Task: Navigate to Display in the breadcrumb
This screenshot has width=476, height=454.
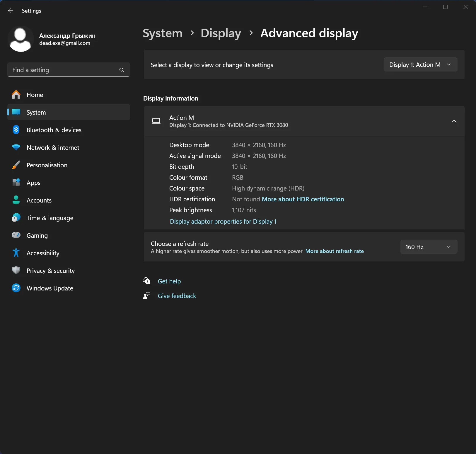Action: click(x=221, y=33)
